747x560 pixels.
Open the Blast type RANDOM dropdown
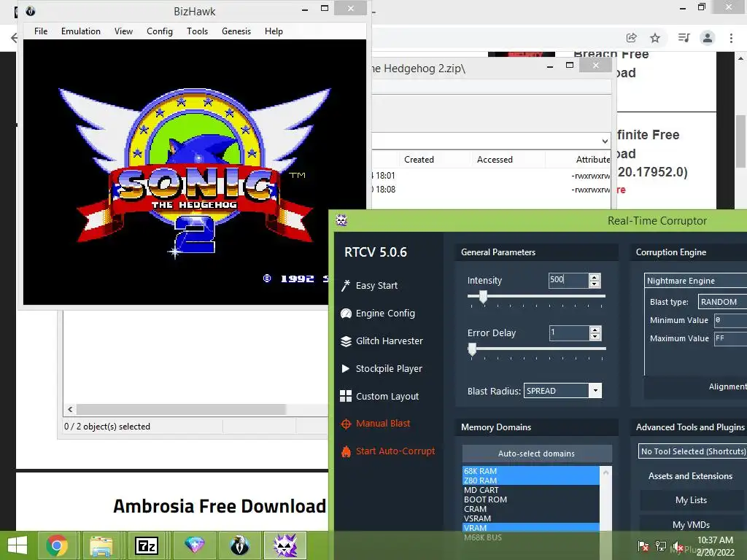pyautogui.click(x=722, y=301)
